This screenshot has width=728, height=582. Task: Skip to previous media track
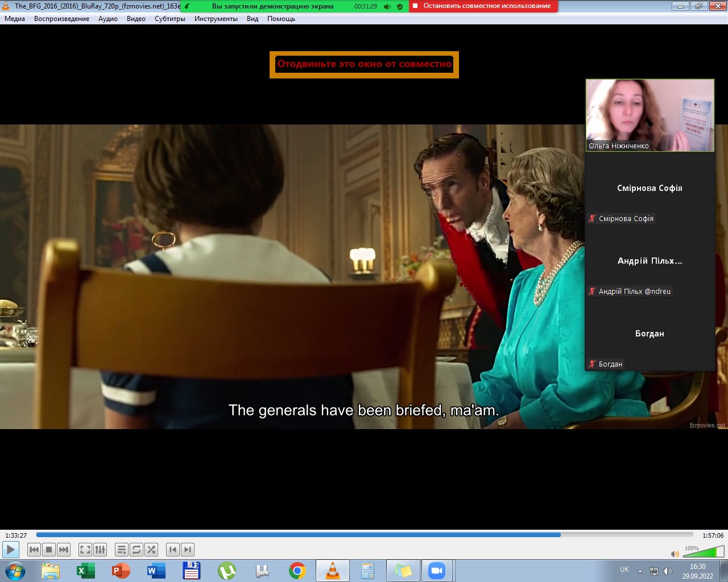click(34, 550)
